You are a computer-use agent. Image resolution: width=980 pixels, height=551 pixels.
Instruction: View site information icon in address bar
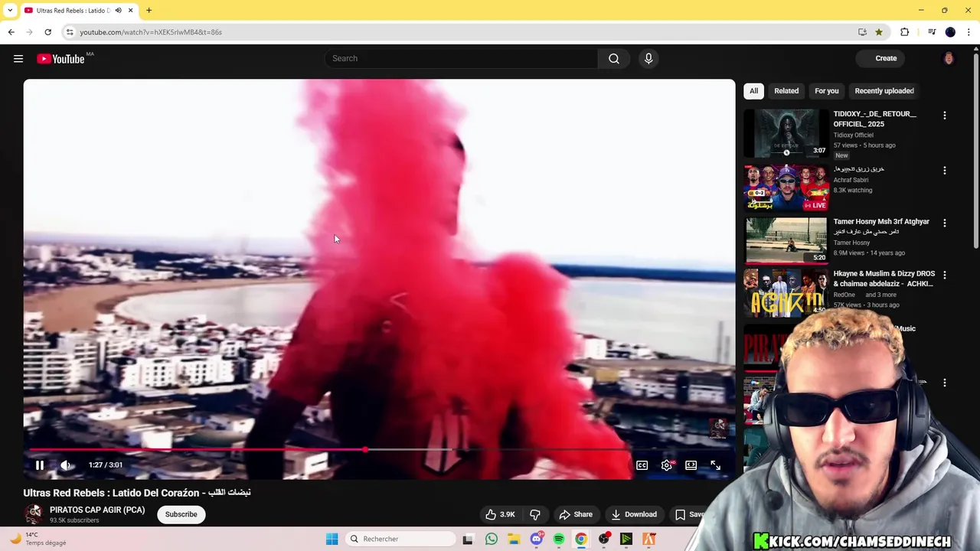pyautogui.click(x=69, y=32)
